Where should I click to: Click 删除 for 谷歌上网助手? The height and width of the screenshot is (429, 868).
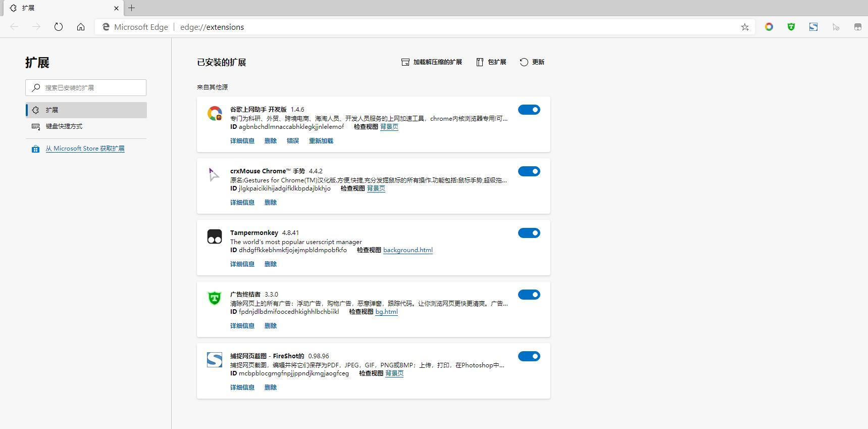coord(271,141)
